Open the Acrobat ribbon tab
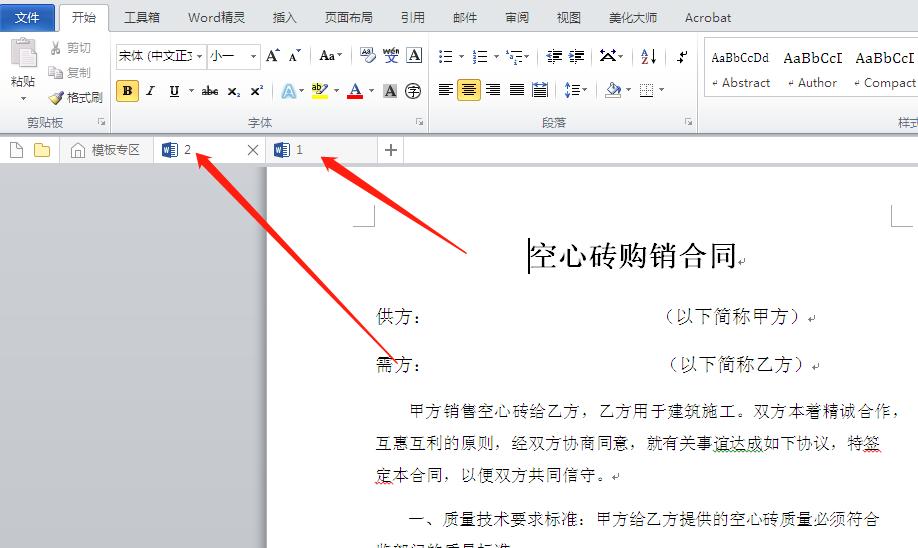 point(708,18)
